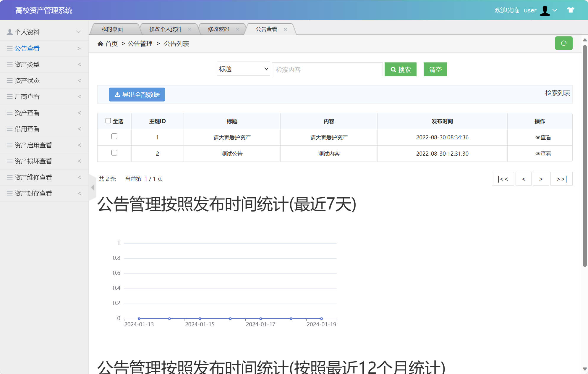Click the 导出全部数据 export button
The image size is (588, 374).
click(x=137, y=94)
